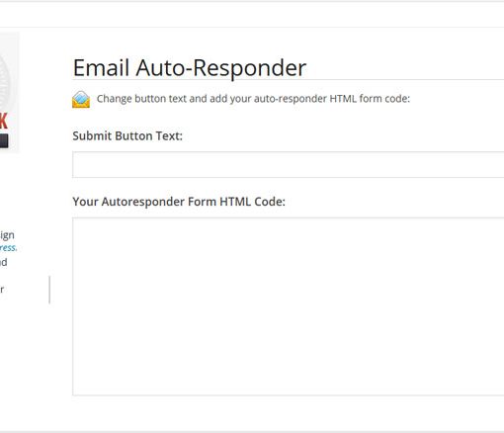The width and height of the screenshot is (504, 433).
Task: Click the envelope mail icon
Action: click(x=81, y=100)
